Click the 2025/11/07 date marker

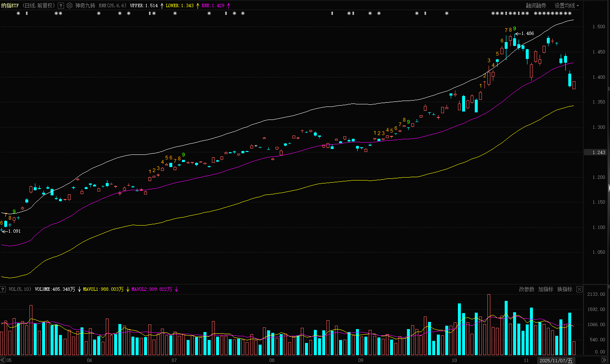click(556, 361)
